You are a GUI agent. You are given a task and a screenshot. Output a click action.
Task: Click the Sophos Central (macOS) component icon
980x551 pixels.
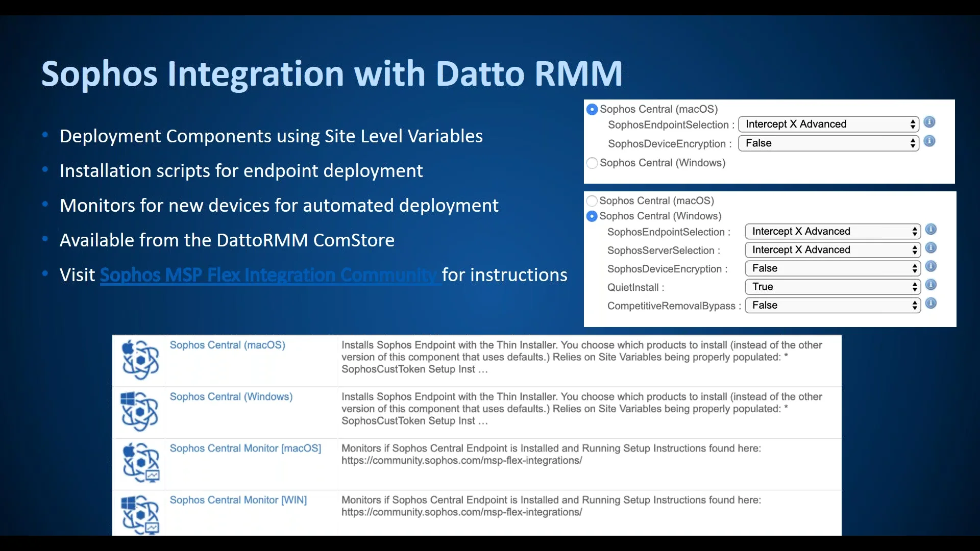(x=140, y=360)
